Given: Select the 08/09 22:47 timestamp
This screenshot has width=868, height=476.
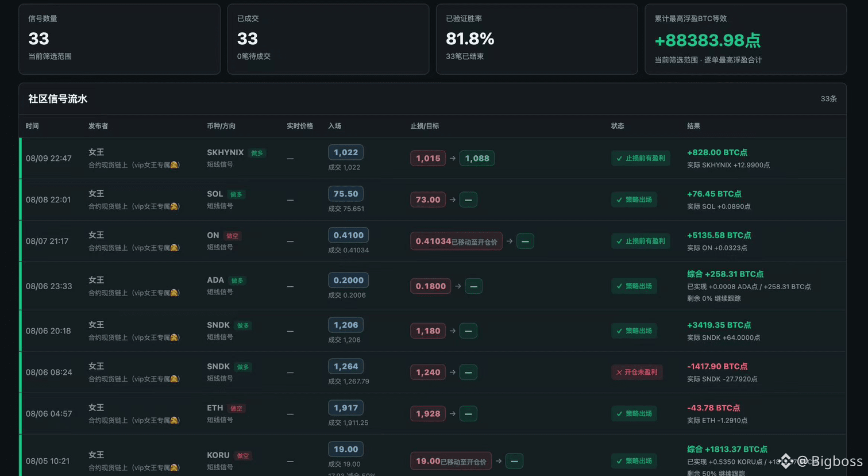Looking at the screenshot, I should click(x=49, y=158).
